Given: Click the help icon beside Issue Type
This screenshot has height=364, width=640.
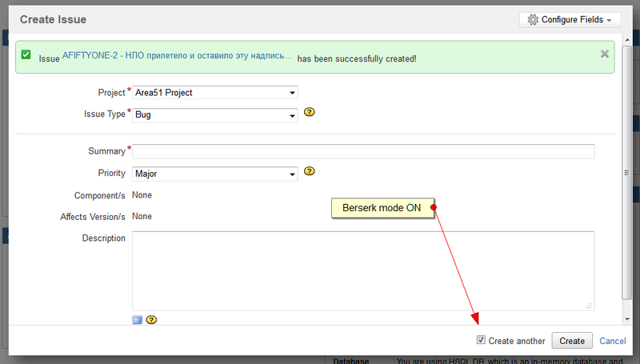Looking at the screenshot, I should tap(310, 112).
